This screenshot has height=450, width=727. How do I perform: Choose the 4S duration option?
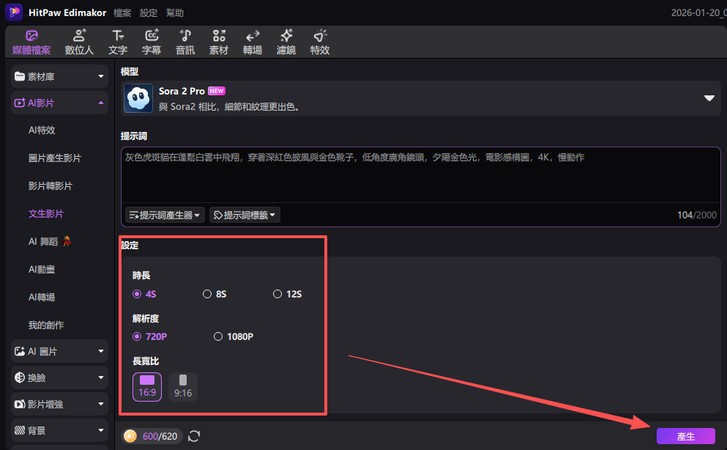[x=144, y=294]
